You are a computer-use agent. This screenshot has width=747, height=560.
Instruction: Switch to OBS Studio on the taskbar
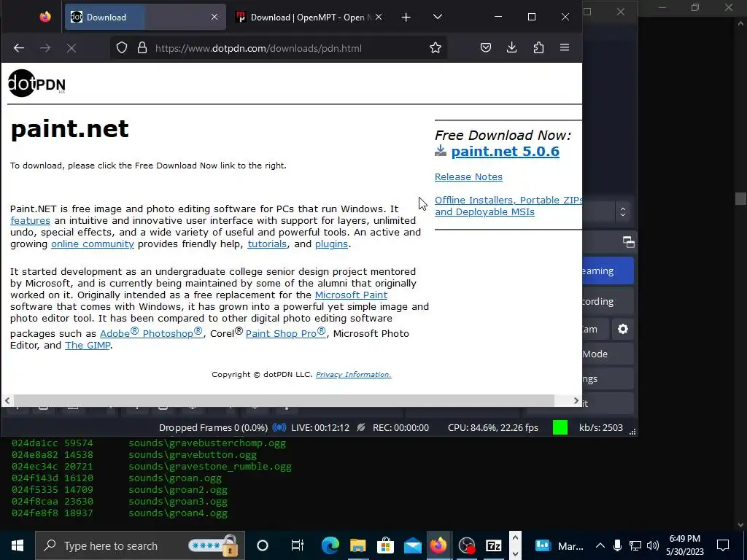coord(466,545)
